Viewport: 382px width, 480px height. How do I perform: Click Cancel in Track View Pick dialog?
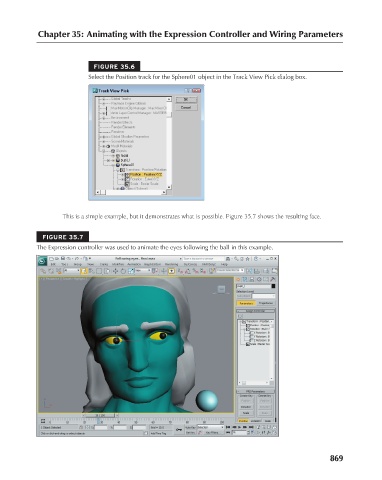click(186, 108)
